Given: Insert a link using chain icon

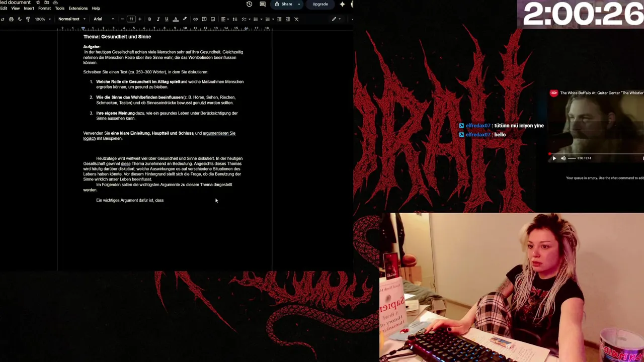Looking at the screenshot, I should [195, 19].
